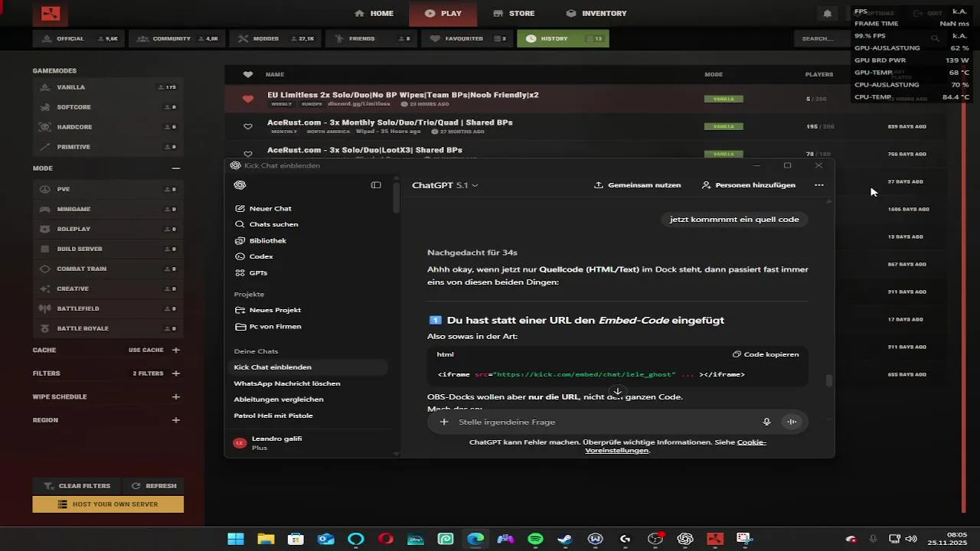Click the REFRESH server list button
The width and height of the screenshot is (980, 551).
click(x=154, y=486)
